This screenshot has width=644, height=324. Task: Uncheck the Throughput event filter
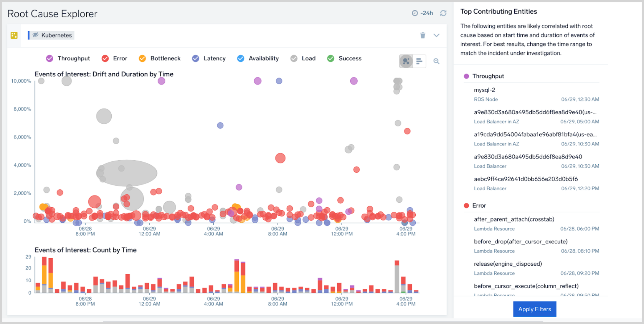coord(49,58)
